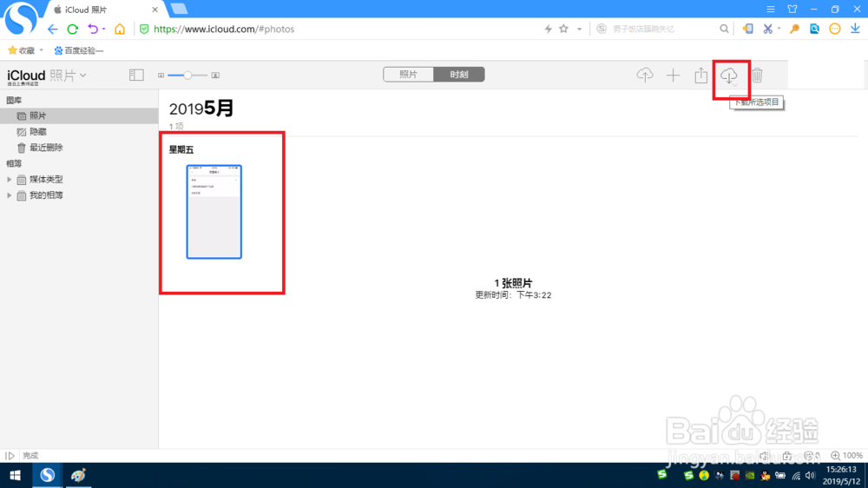
Task: Click the purple undo restore icon
Action: click(93, 29)
